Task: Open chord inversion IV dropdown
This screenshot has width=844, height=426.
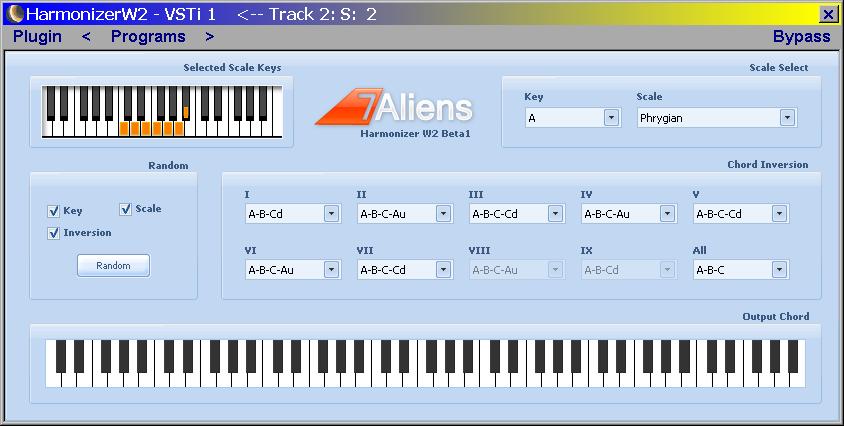Action: click(x=629, y=214)
